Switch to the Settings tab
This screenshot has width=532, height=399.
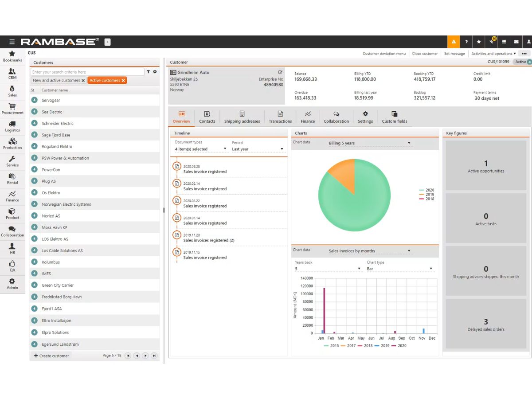pyautogui.click(x=365, y=117)
